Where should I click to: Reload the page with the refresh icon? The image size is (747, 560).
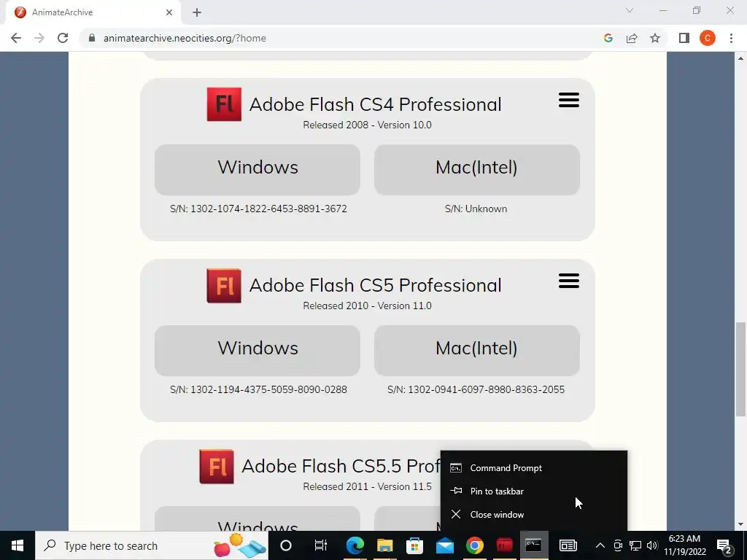[63, 38]
